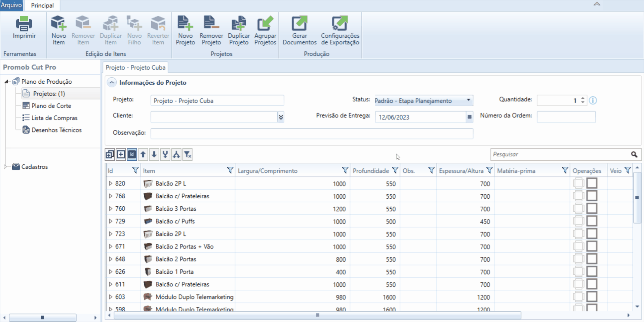
Task: Toggle large operations checkbox for item 648
Action: point(592,259)
